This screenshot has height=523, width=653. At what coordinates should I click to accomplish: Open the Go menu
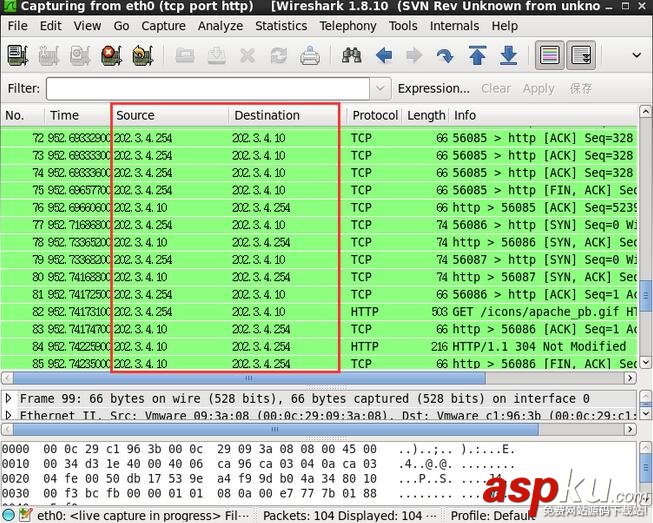point(121,26)
